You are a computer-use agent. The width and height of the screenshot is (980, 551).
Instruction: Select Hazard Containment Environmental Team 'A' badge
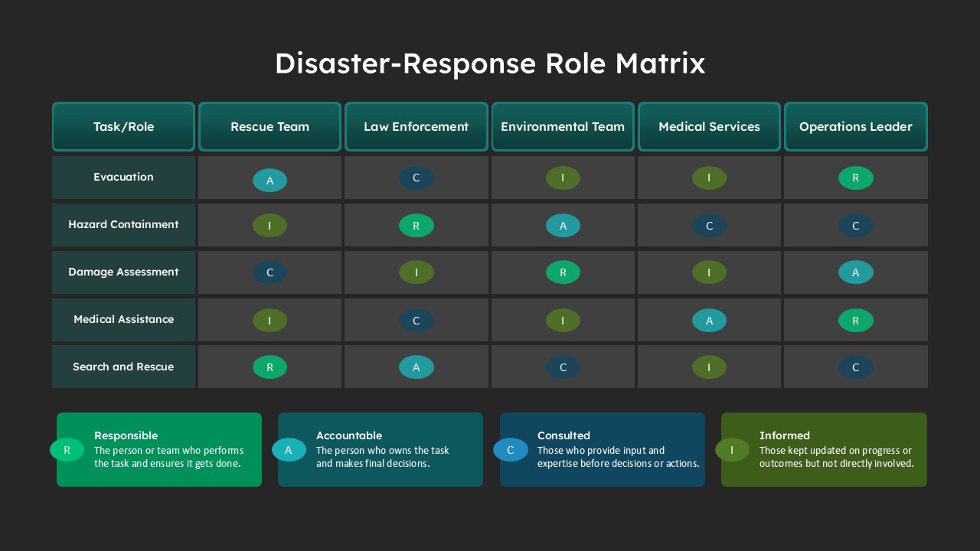click(563, 226)
